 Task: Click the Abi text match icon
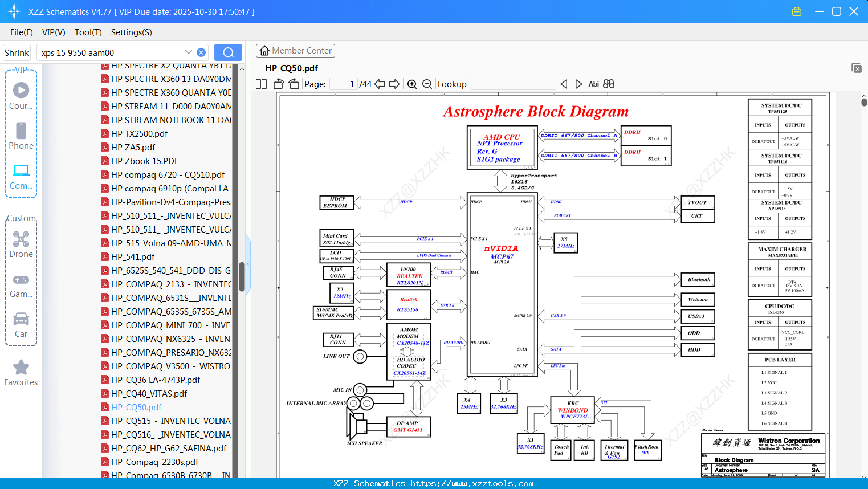[593, 84]
